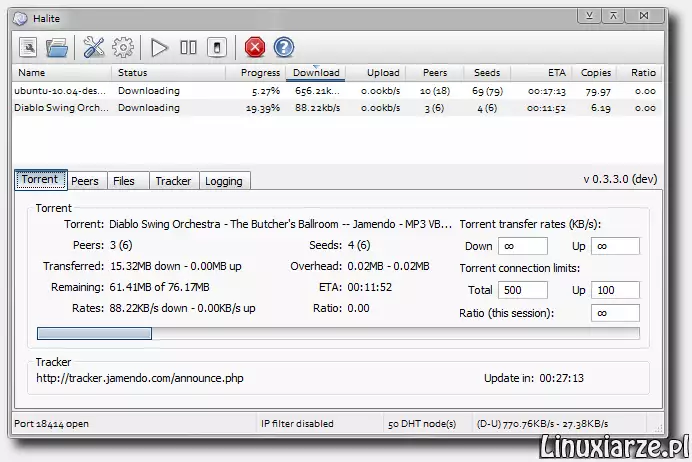Open the tools wrench and screwdriver icon
Viewport: 692px width, 462px height.
(x=94, y=47)
